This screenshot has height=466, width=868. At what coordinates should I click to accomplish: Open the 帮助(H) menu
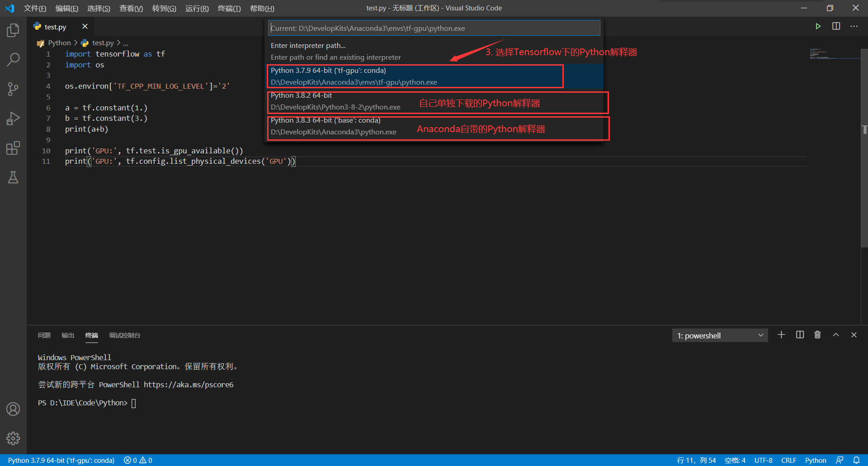(262, 8)
